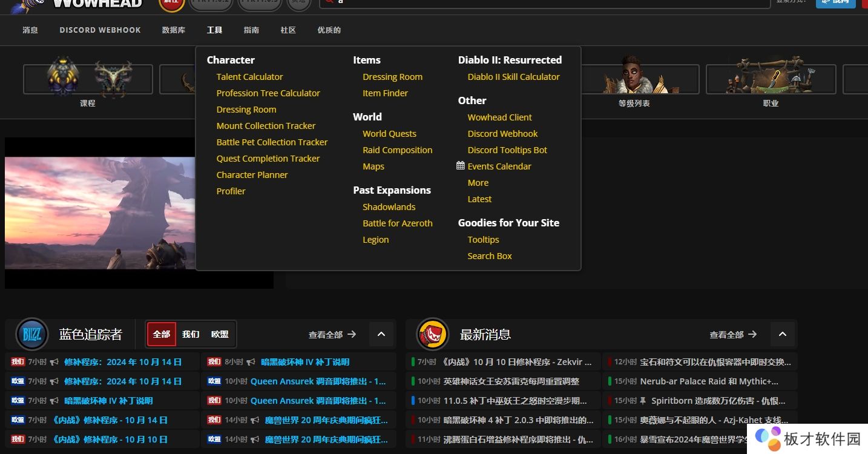Viewport: 868px width, 454px height.
Task: Collapse the 蓝色追踪者 section
Action: click(x=381, y=334)
